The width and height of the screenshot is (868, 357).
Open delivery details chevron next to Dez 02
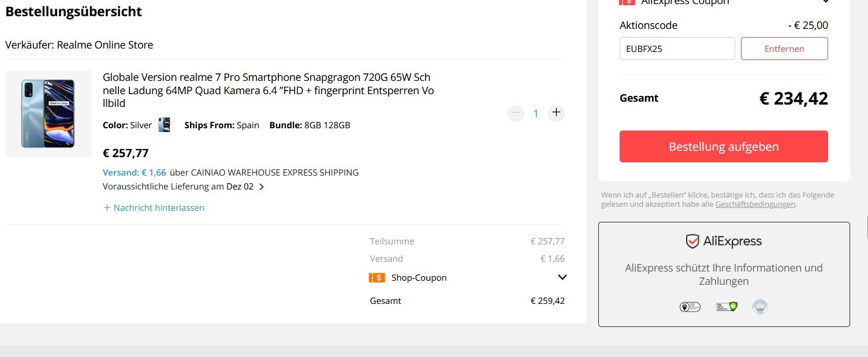coord(262,187)
